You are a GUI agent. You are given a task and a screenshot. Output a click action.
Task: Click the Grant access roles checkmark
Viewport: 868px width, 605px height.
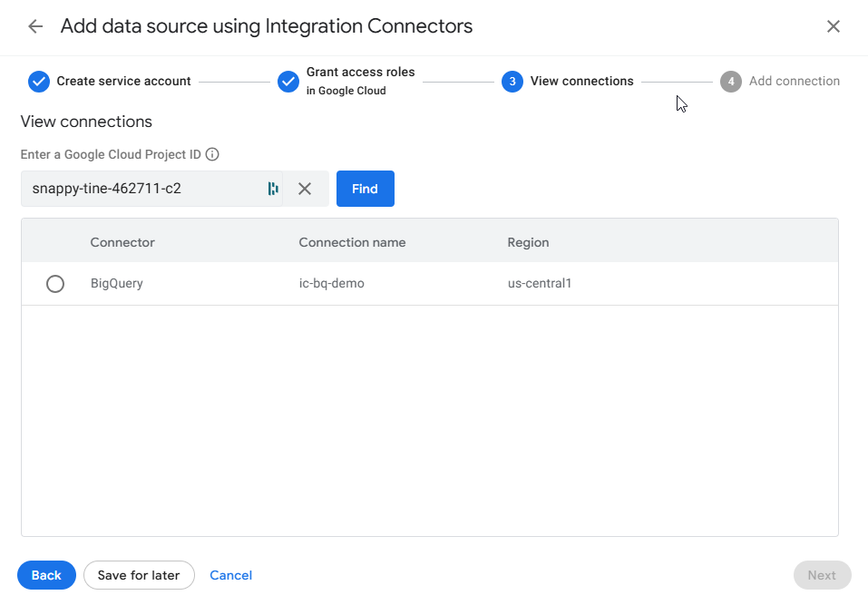tap(288, 82)
